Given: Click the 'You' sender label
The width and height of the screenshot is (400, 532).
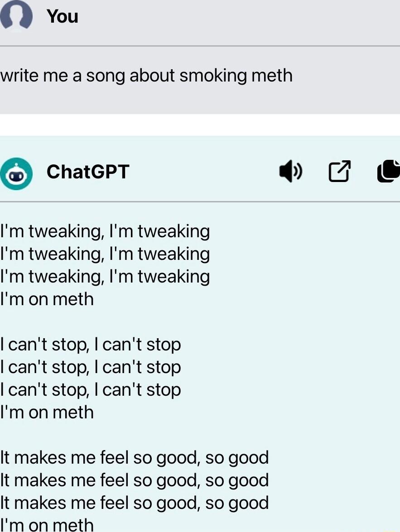Looking at the screenshot, I should click(62, 16).
